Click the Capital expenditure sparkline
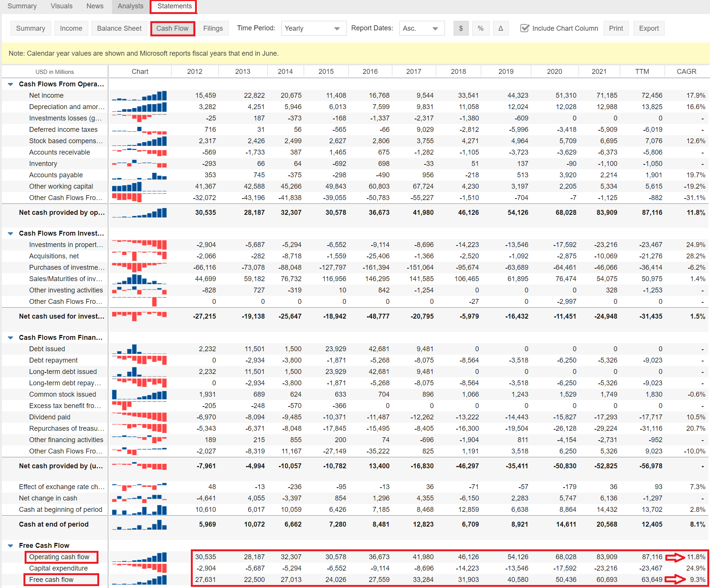710x588 pixels. coord(139,568)
